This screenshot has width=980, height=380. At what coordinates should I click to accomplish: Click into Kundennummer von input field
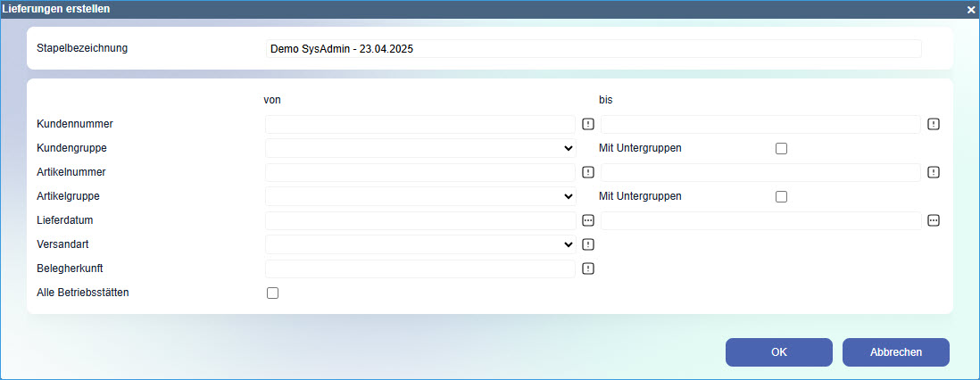pos(420,124)
